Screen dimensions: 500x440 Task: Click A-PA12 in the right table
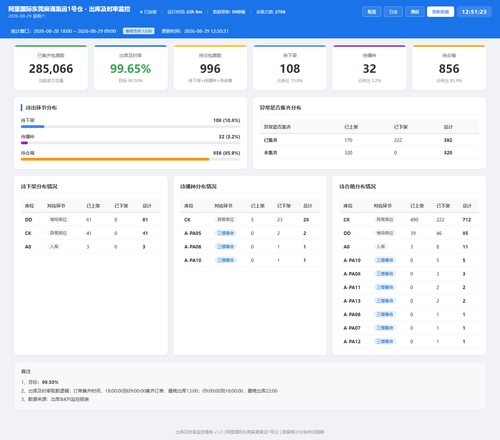[352, 341]
